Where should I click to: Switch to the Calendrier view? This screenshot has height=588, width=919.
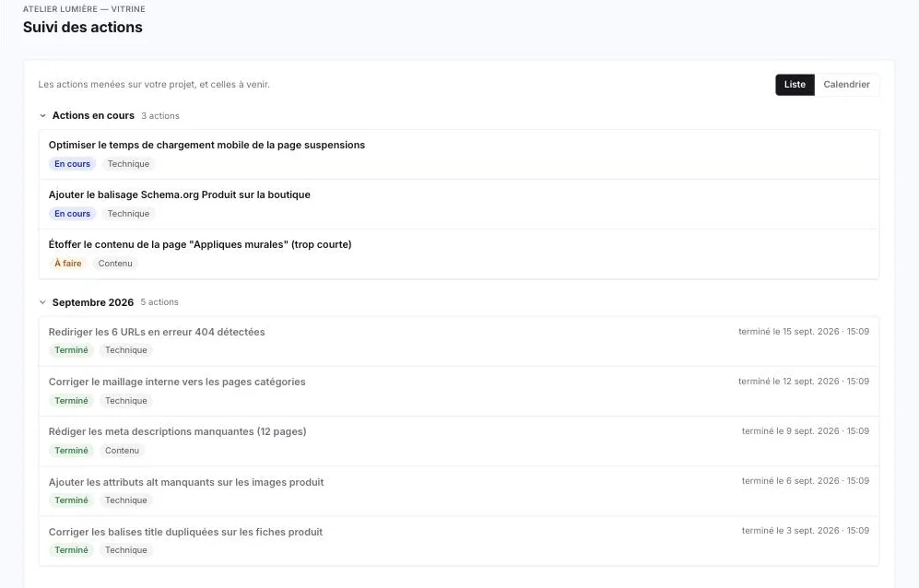pyautogui.click(x=846, y=85)
